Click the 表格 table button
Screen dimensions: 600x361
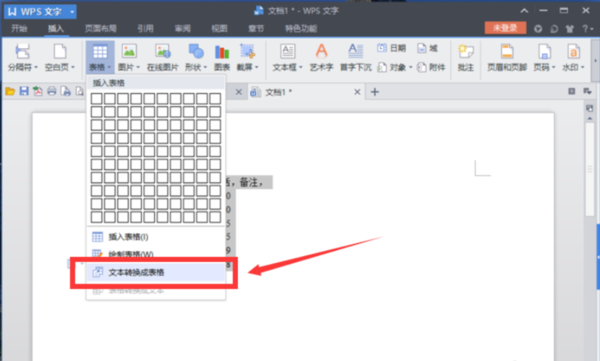(x=100, y=57)
